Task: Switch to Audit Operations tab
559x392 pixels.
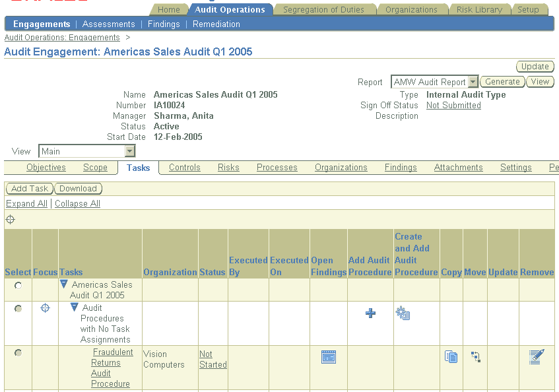Action: 230,10
